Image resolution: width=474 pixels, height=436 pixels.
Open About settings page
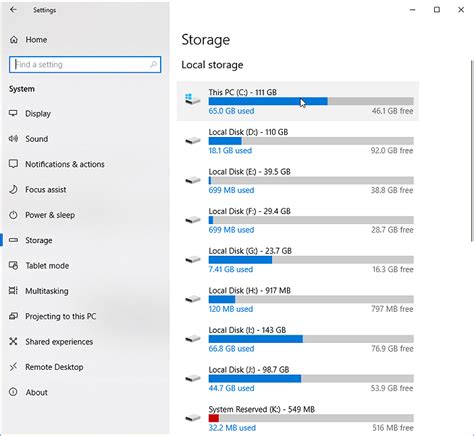coord(37,392)
